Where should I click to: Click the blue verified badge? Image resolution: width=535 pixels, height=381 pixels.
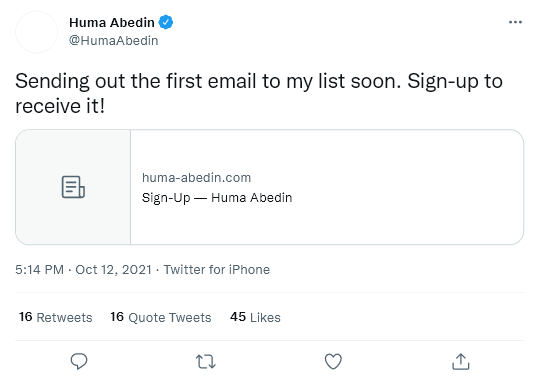[x=166, y=23]
